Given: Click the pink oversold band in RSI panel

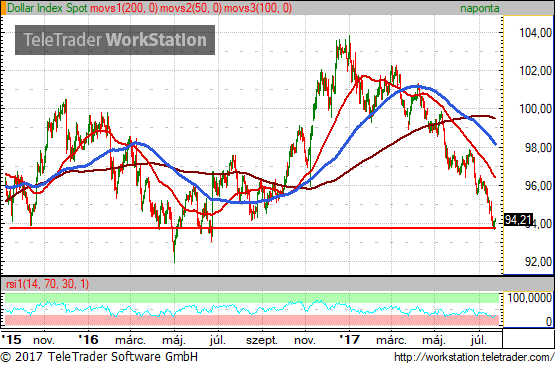Looking at the screenshot, I should (x=252, y=320).
